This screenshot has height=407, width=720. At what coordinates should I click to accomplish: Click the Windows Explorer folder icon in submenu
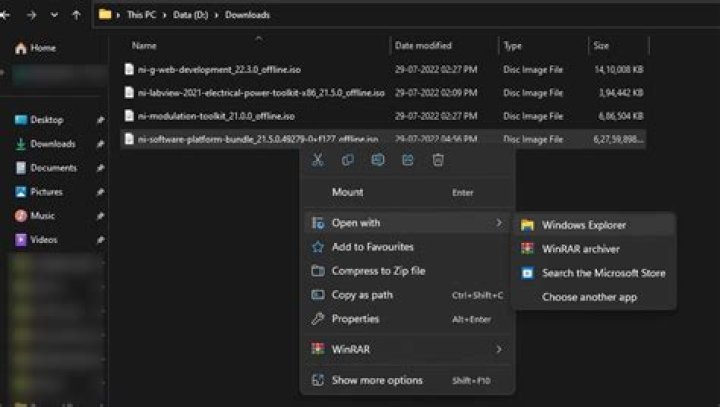click(527, 225)
